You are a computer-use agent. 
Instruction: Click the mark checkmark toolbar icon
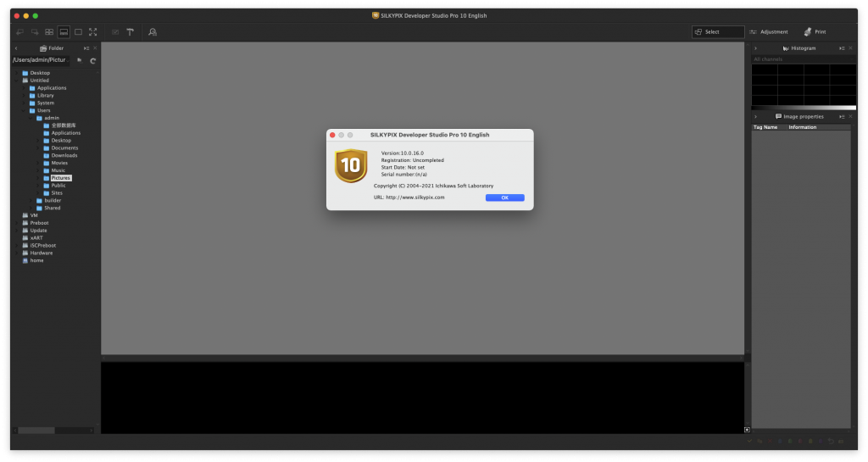tap(115, 32)
